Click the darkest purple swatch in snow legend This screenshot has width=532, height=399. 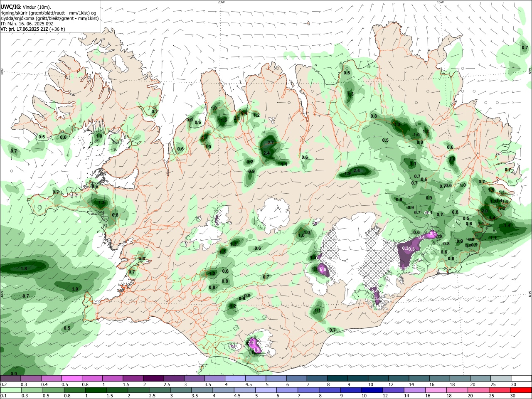154,379
